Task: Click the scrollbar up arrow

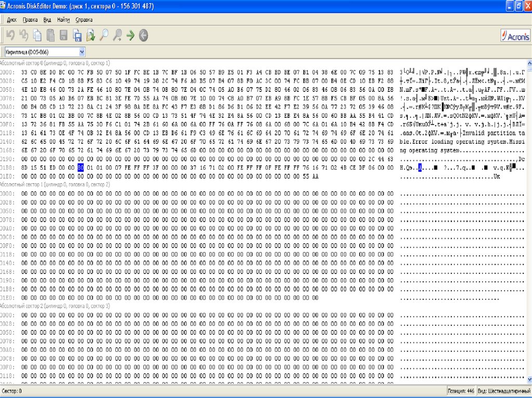Action: (529, 63)
